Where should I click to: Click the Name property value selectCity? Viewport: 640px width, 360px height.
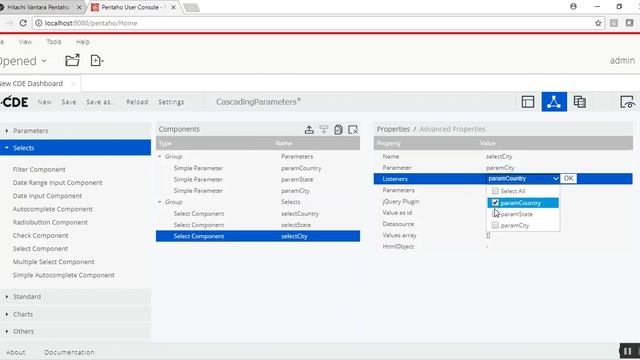pos(499,156)
